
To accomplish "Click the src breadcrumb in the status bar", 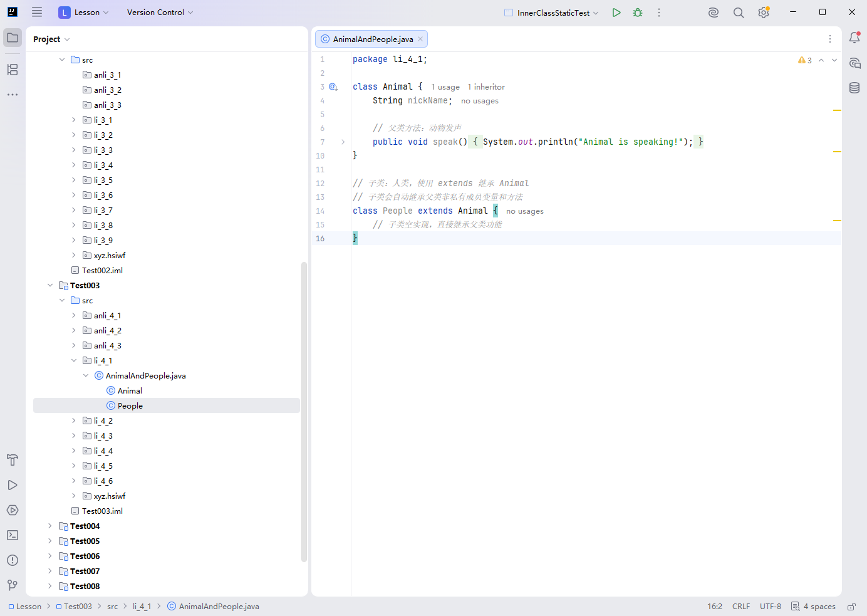I will pos(112,607).
